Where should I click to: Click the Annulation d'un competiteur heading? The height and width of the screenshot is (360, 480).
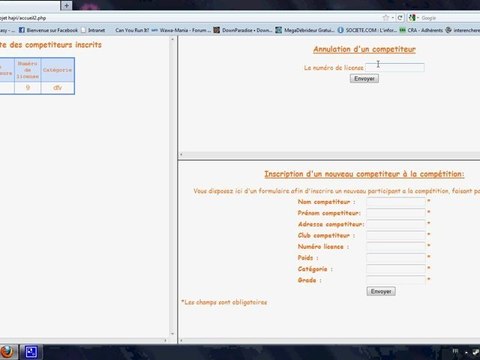point(364,49)
